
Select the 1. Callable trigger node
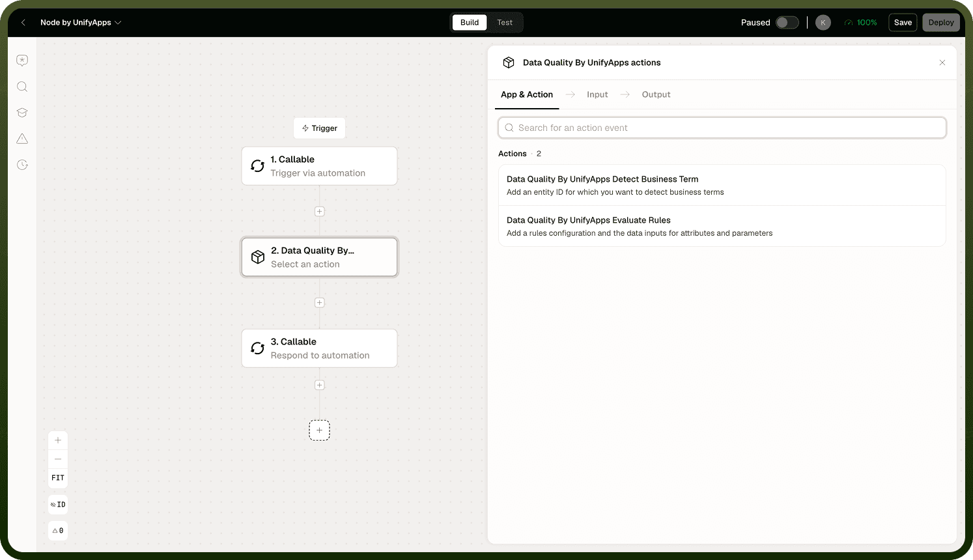[x=319, y=166]
